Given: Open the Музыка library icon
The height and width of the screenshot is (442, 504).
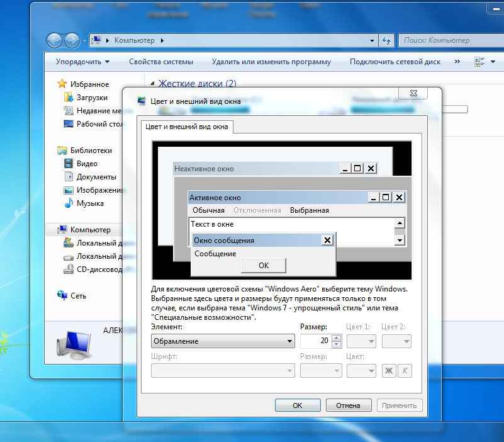Looking at the screenshot, I should (69, 203).
